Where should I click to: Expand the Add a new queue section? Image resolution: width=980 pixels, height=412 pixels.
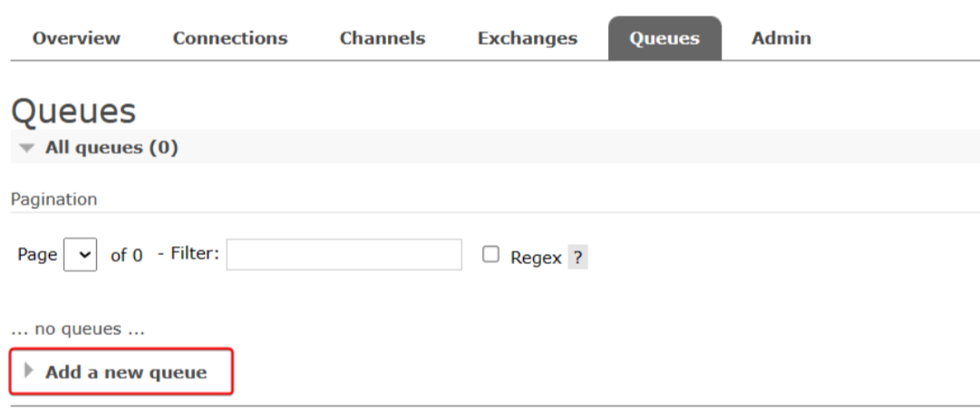(126, 372)
